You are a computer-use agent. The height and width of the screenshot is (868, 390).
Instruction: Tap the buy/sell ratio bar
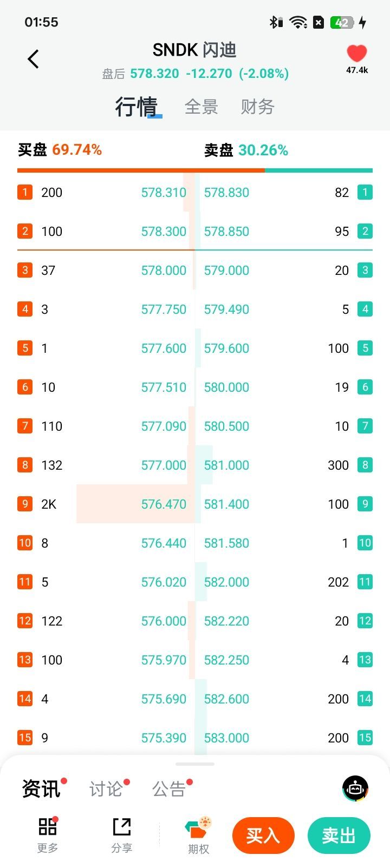click(195, 170)
